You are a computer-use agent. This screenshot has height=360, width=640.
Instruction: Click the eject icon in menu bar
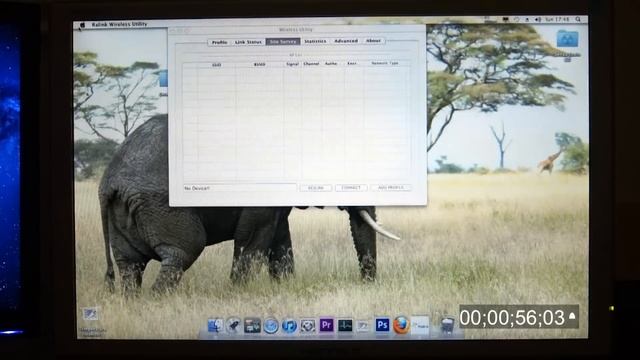click(527, 20)
